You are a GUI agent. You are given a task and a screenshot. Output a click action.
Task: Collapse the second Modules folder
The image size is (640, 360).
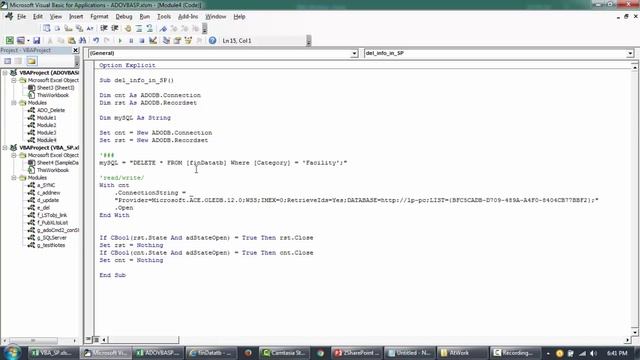[x=13, y=178]
